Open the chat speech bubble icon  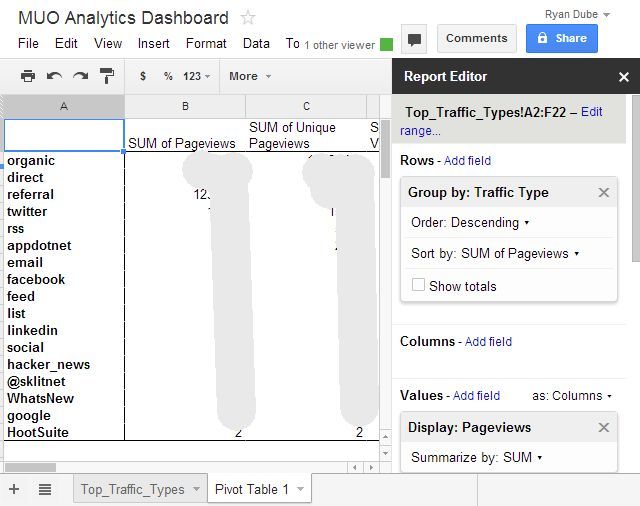click(x=414, y=39)
